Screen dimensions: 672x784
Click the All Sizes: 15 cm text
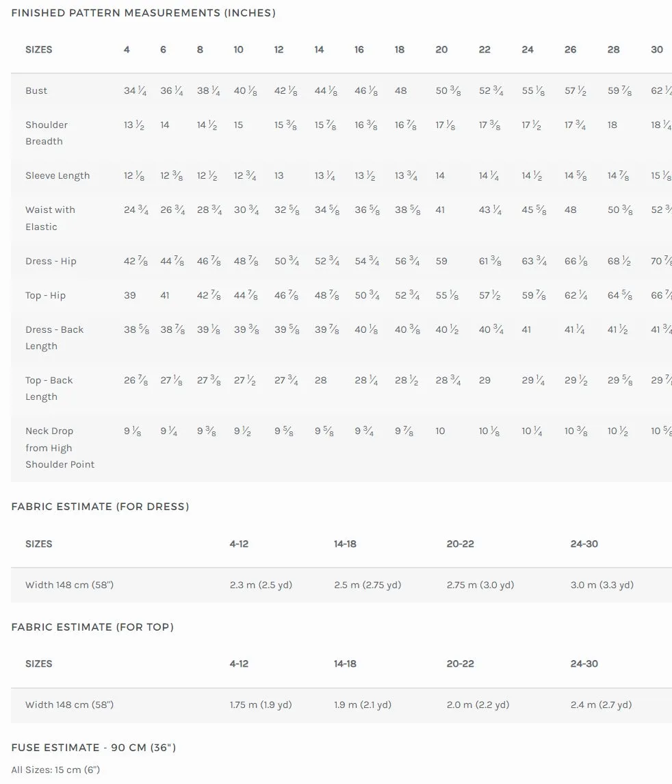[x=55, y=770]
